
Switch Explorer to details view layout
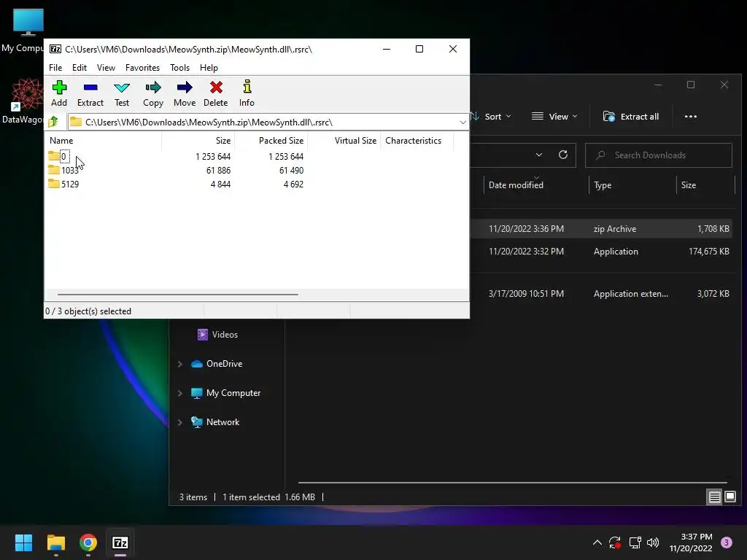click(x=715, y=497)
